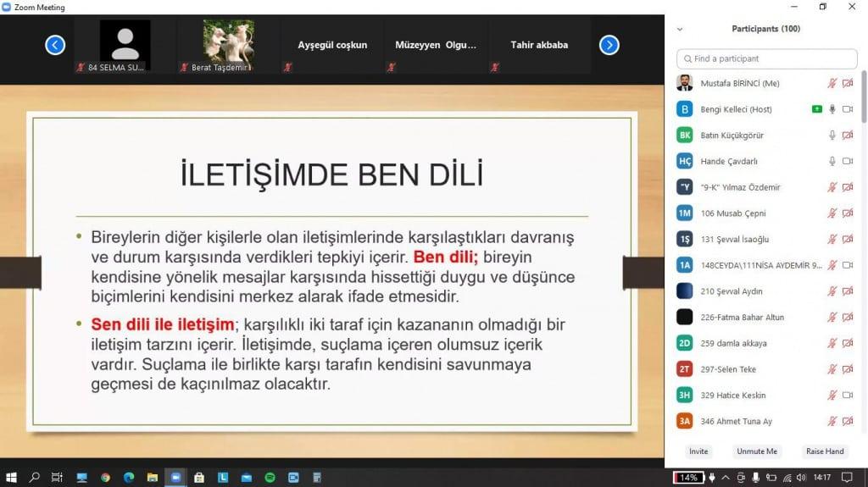The width and height of the screenshot is (868, 487).
Task: Collapse the Participants panel using the chevron
Action: [680, 29]
